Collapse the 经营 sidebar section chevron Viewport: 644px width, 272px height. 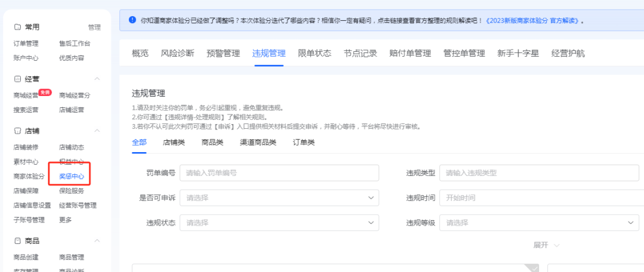coord(97,79)
